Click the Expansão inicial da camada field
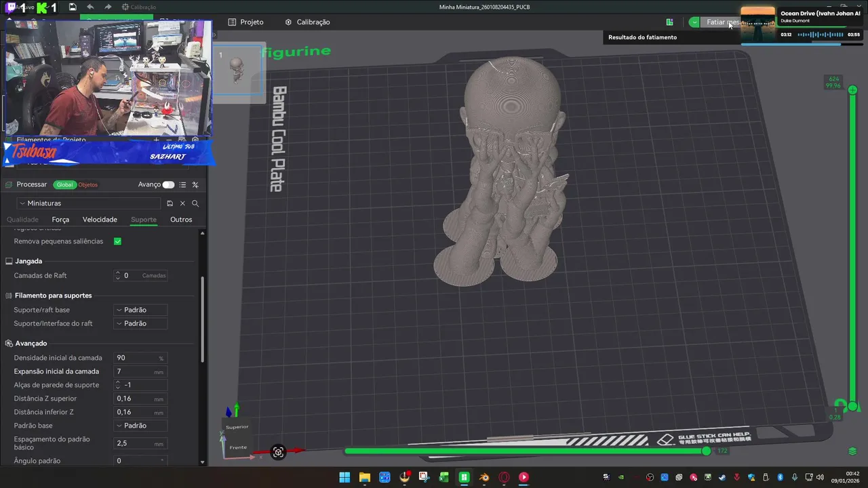The width and height of the screenshot is (868, 488). coord(140,371)
